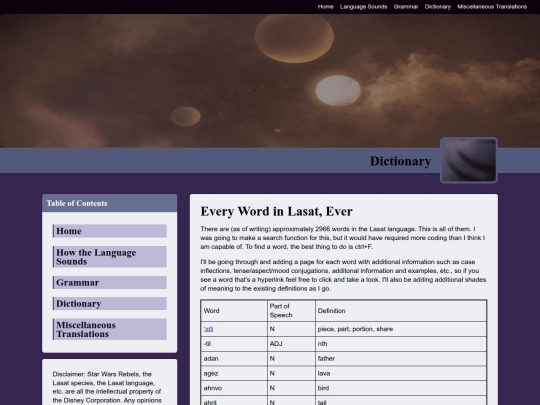This screenshot has height=405, width=540.
Task: Click the avatar thumbnail beside Dictionary title
Action: coord(469,160)
